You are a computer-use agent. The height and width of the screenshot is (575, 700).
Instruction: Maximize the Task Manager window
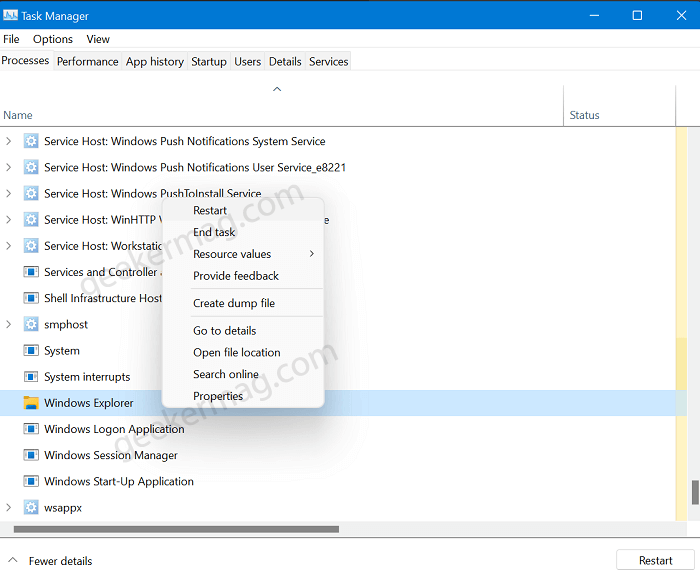(637, 15)
